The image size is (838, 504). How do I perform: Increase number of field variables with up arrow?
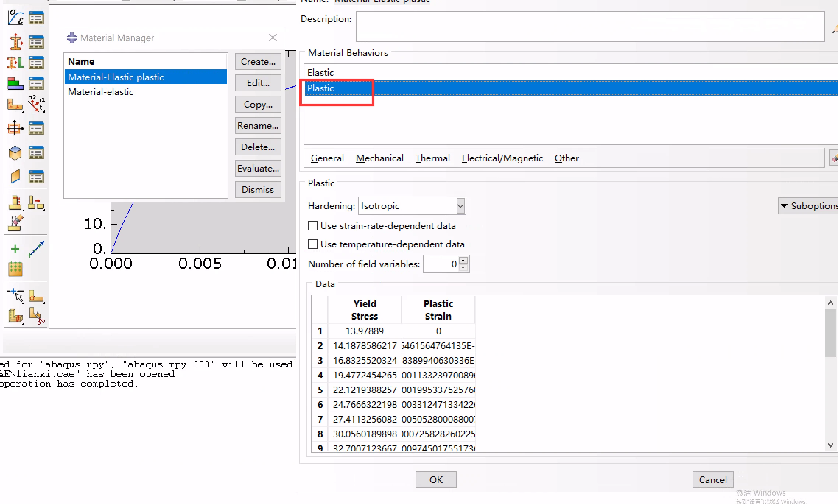pos(463,260)
